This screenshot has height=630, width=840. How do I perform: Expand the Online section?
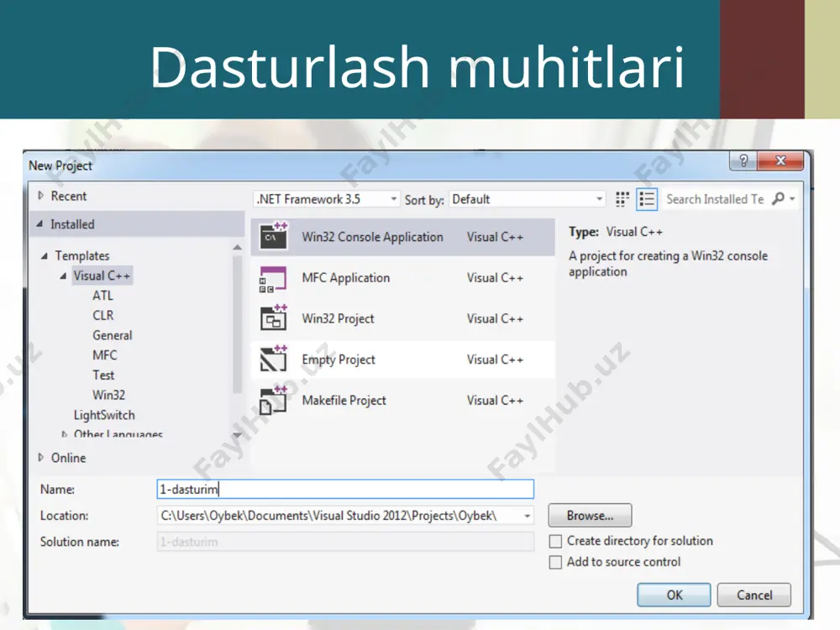pyautogui.click(x=40, y=458)
